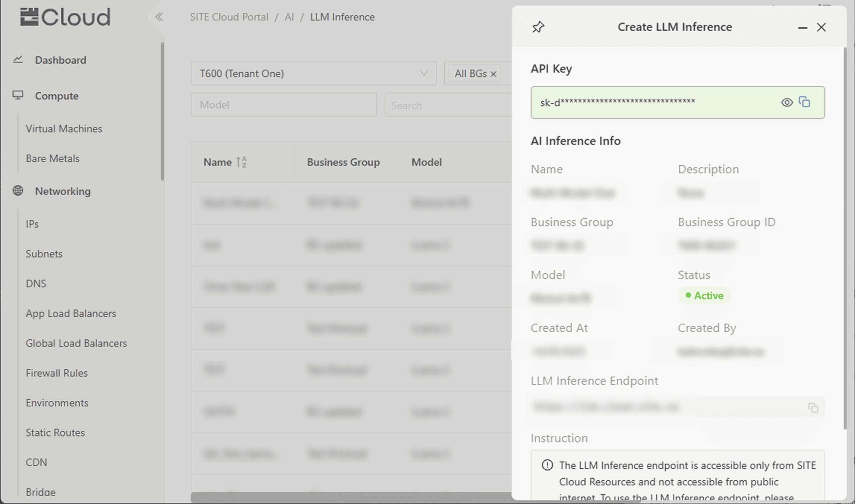Focus the Search input box
This screenshot has width=855, height=504.
point(447,105)
